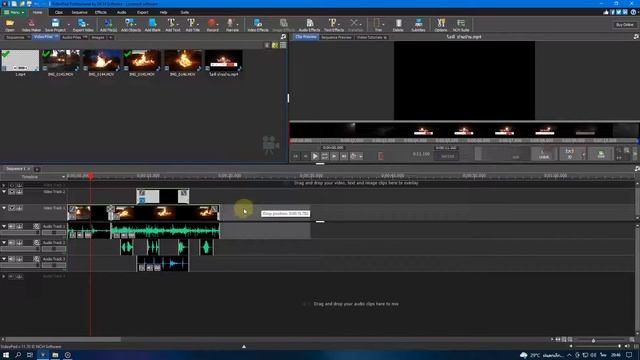Mute Audio Track 3
Image resolution: width=640 pixels, height=360 pixels.
[x=12, y=259]
